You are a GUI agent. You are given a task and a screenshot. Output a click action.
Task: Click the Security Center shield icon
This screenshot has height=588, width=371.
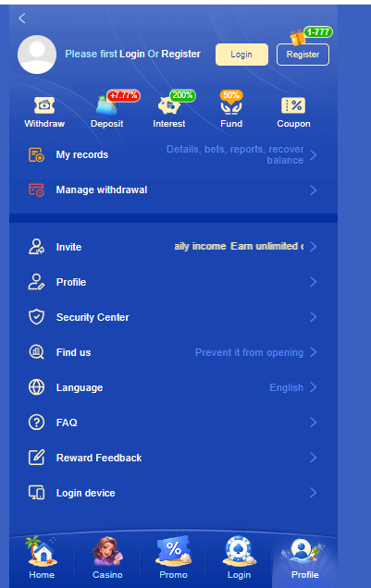tap(36, 317)
